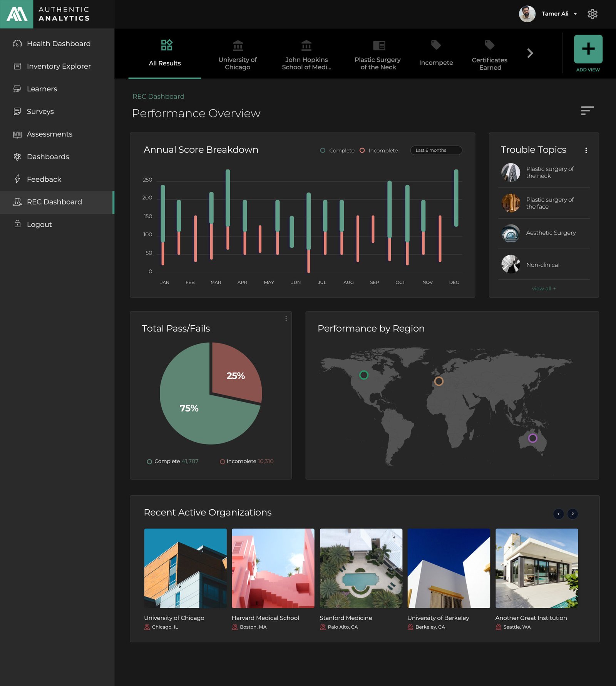
Task: Click the Authentic Analytics logo icon
Action: [17, 14]
